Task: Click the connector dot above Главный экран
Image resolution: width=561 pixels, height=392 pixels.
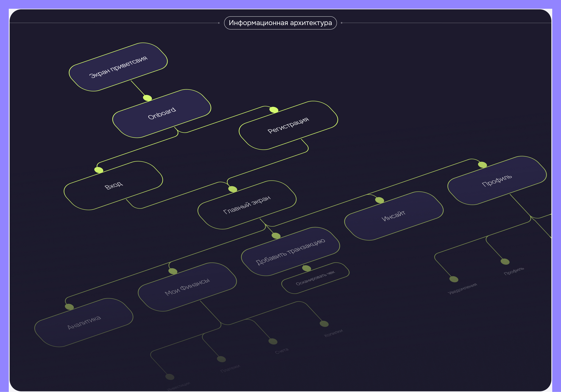Action: [x=233, y=189]
